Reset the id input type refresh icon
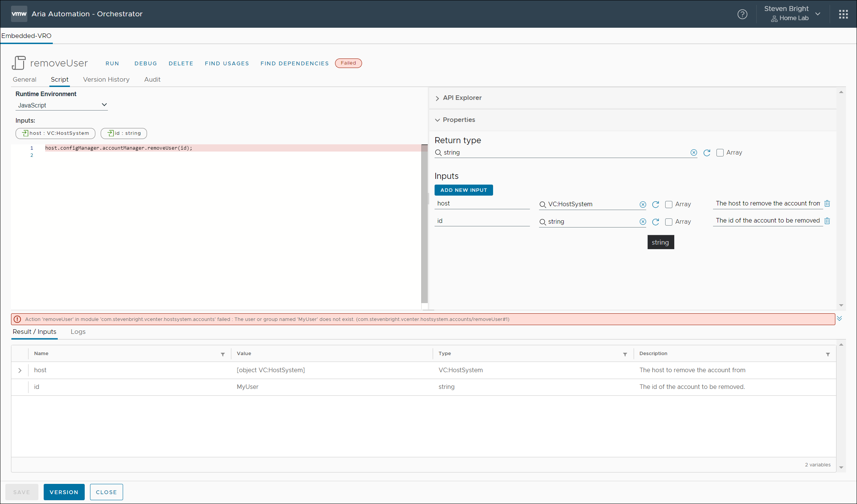 655,222
